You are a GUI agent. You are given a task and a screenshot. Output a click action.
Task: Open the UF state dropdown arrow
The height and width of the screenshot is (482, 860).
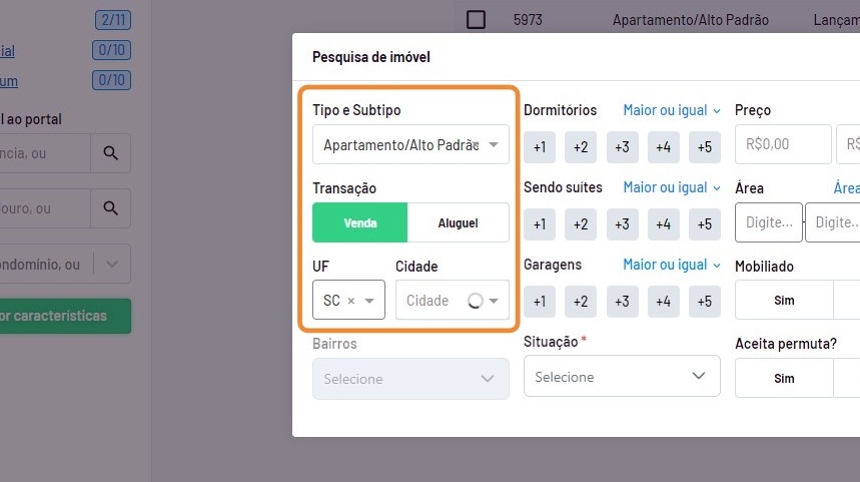click(x=370, y=300)
